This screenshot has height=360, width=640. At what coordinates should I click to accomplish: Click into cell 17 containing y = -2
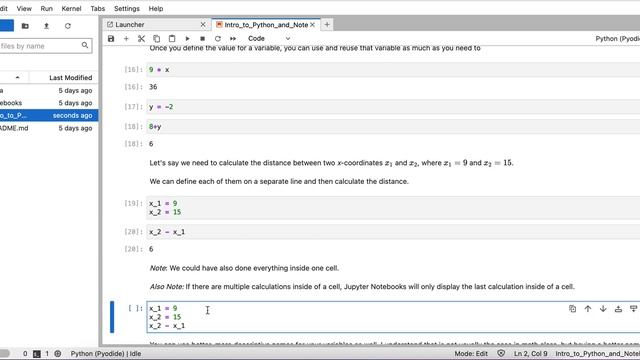point(393,107)
